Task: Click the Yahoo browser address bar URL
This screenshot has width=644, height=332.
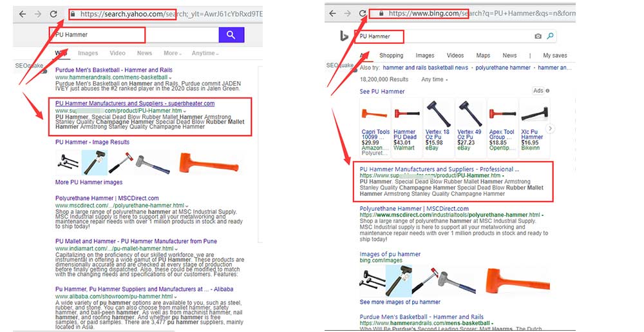Action: click(x=171, y=14)
